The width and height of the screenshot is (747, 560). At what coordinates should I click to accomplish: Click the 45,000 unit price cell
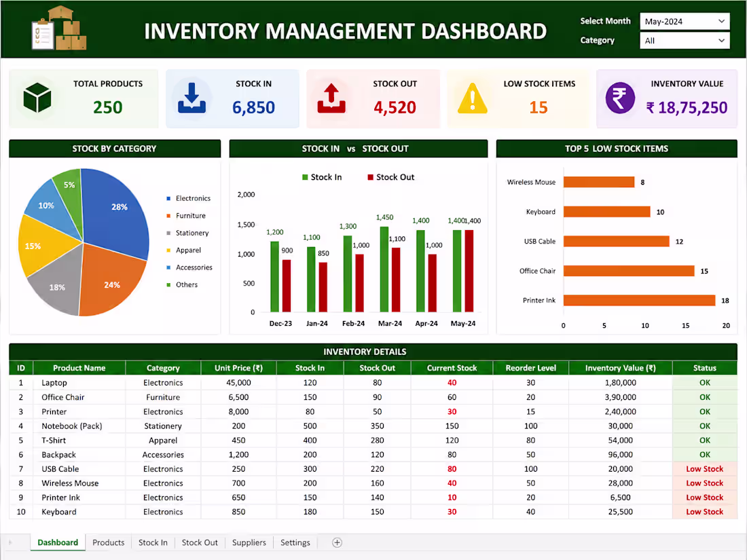coord(238,382)
